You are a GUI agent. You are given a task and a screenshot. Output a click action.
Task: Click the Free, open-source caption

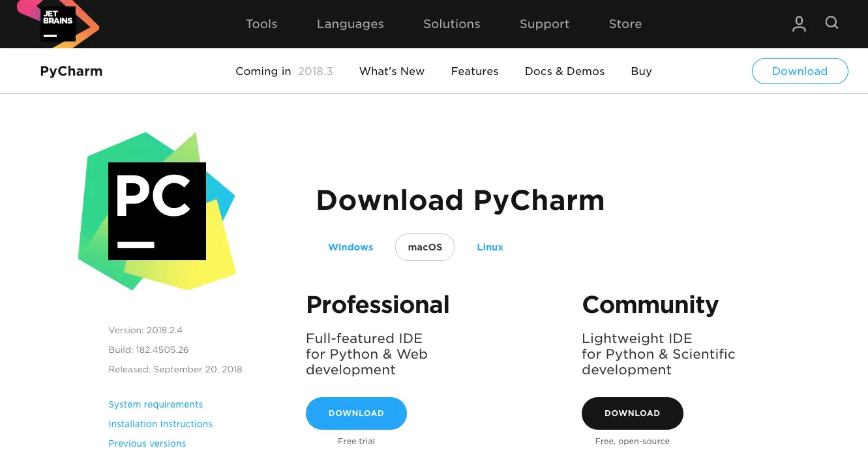[x=633, y=441]
